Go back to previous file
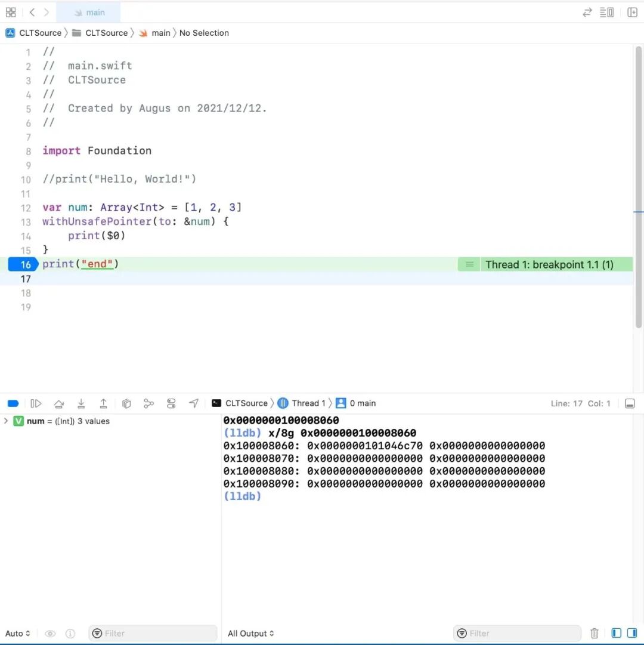 point(32,13)
